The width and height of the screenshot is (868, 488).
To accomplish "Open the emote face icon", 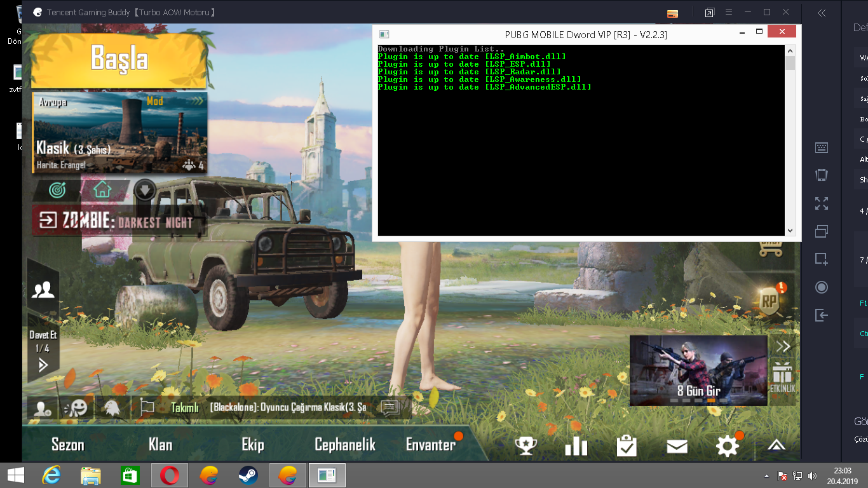I will (x=77, y=408).
